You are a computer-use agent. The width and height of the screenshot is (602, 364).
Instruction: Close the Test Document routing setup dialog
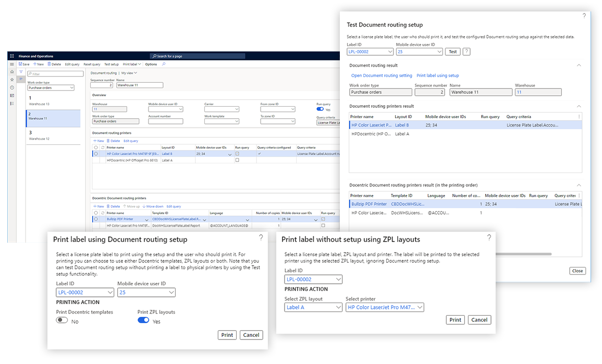pos(578,271)
